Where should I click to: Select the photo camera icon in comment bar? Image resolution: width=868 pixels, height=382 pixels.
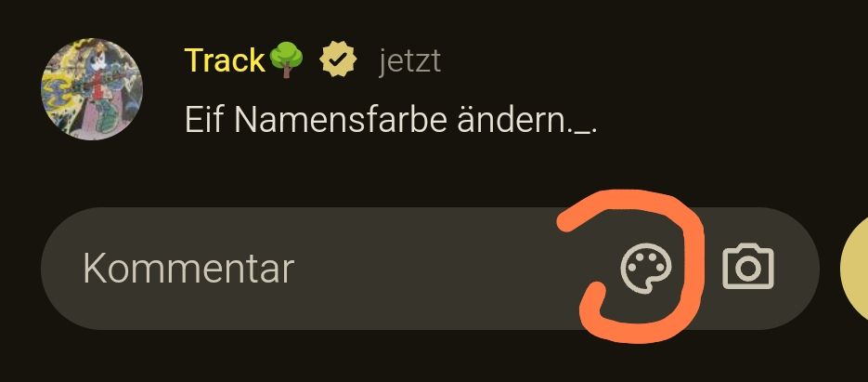[x=748, y=267]
